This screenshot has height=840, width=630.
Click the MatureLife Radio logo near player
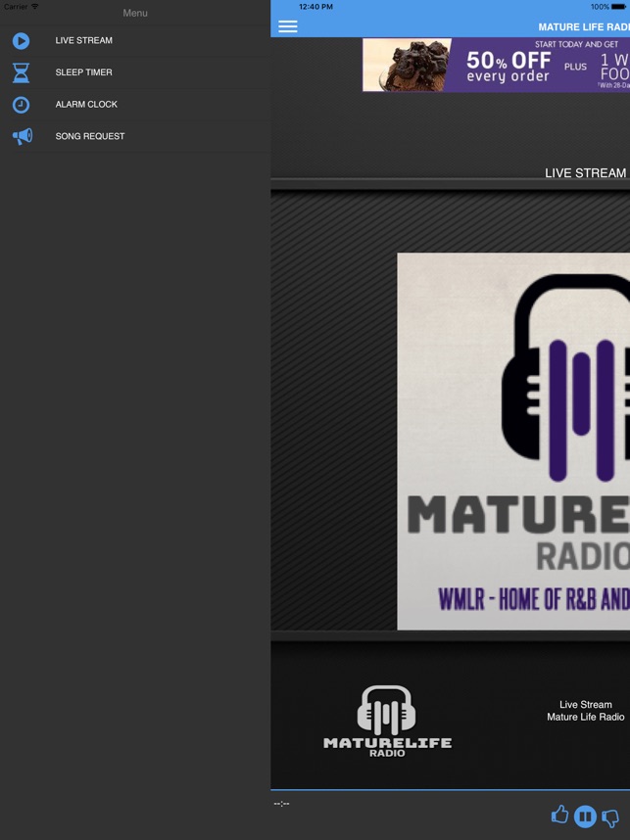tap(388, 722)
